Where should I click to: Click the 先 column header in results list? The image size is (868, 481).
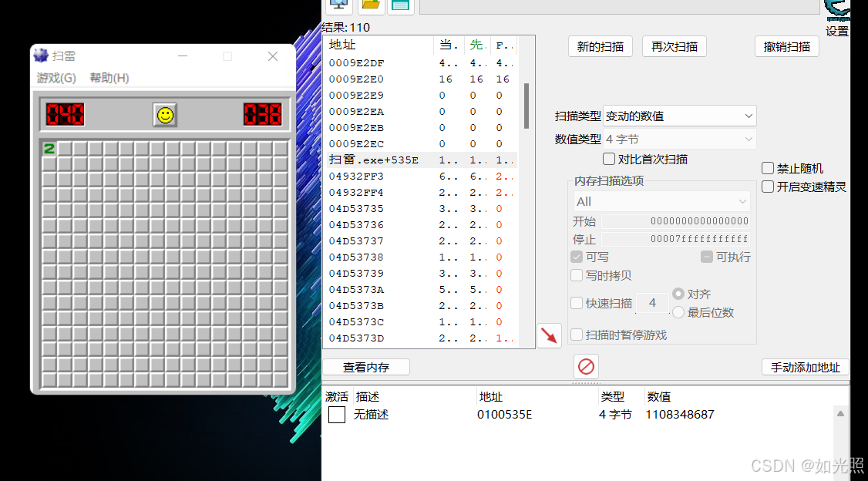478,45
